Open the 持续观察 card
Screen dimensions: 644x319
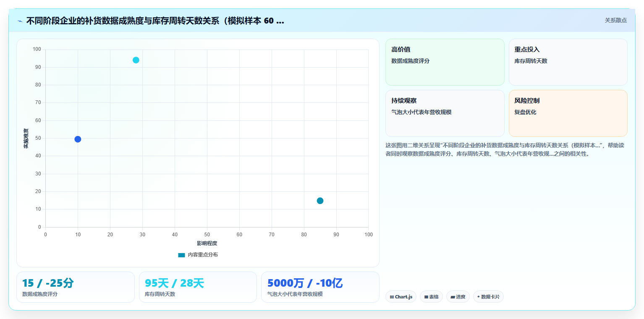pos(445,113)
